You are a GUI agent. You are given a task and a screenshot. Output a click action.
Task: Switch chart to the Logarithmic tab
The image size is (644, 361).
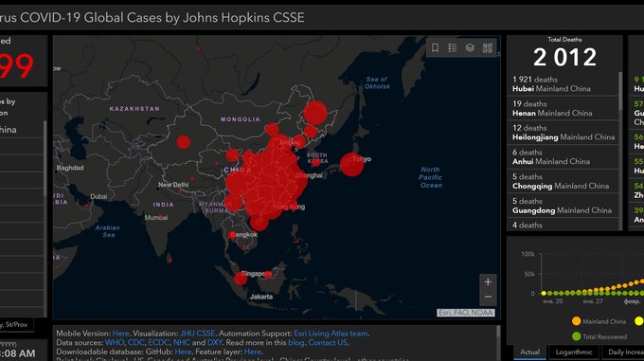click(574, 352)
